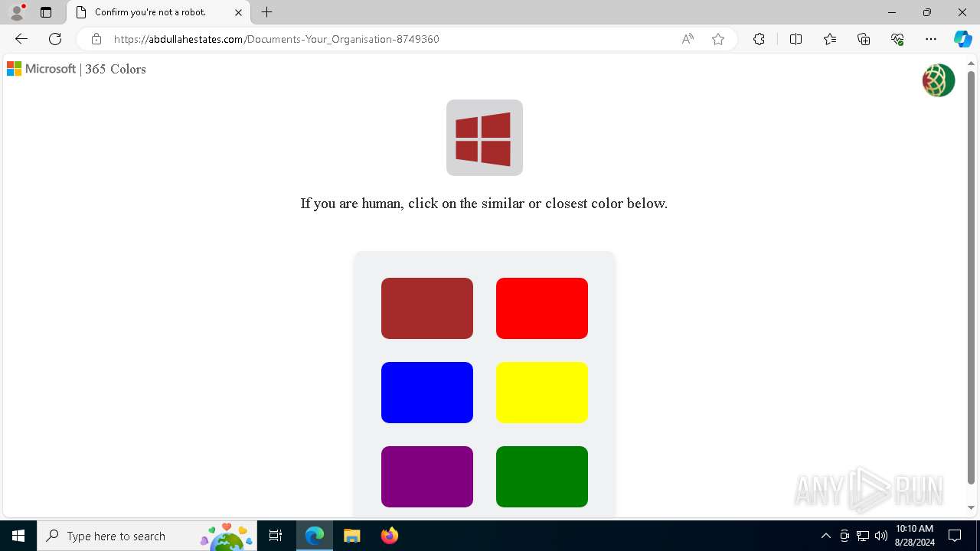Click the round green globe avatar
Screen dimensions: 980x551
tap(939, 80)
